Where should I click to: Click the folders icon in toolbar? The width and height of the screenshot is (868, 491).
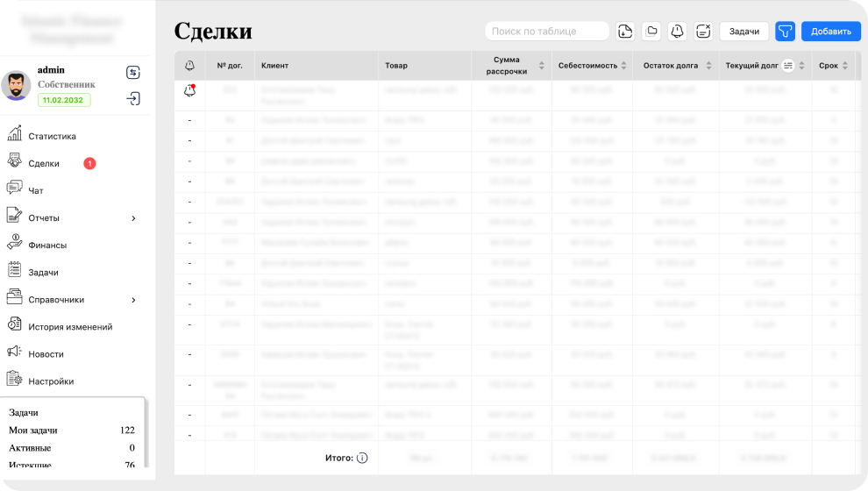(x=651, y=32)
